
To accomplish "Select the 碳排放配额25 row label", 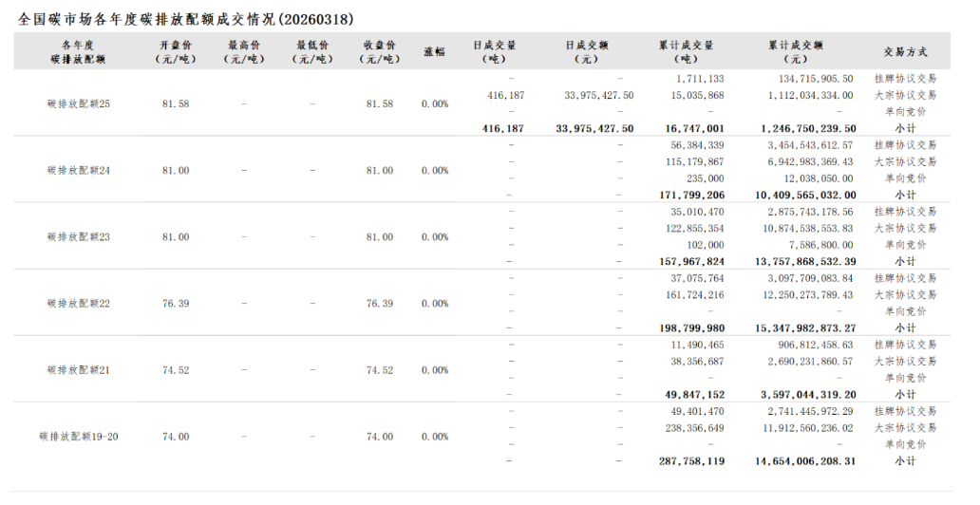I will click(x=78, y=103).
